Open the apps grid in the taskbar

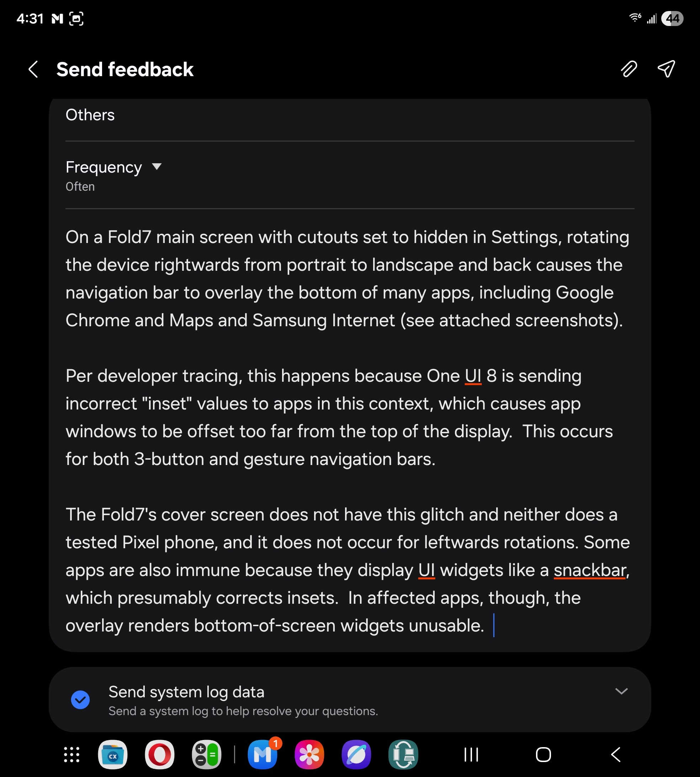71,755
